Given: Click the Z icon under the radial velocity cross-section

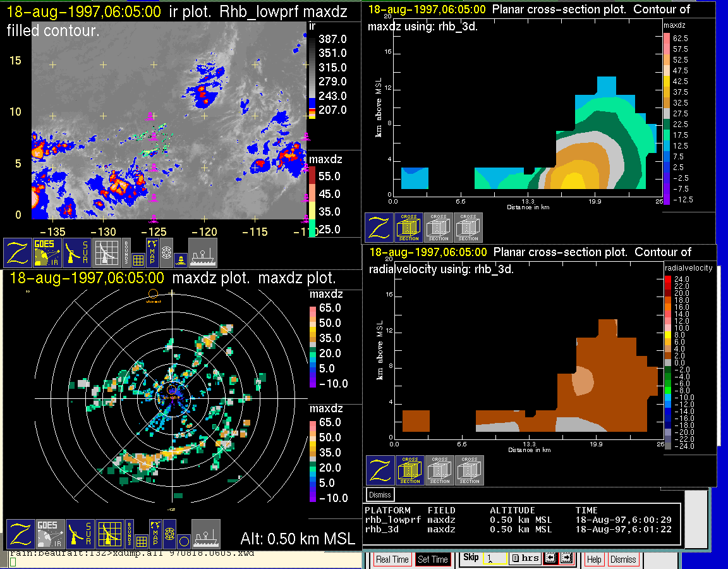Looking at the screenshot, I should (380, 471).
